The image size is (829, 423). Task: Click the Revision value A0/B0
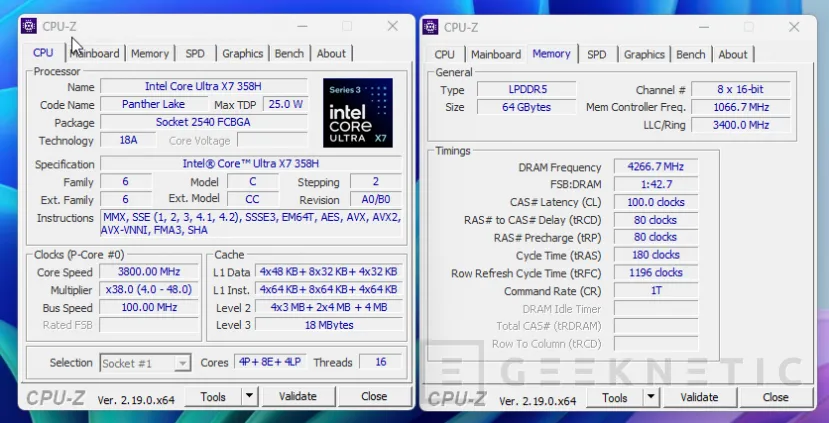pos(375,199)
